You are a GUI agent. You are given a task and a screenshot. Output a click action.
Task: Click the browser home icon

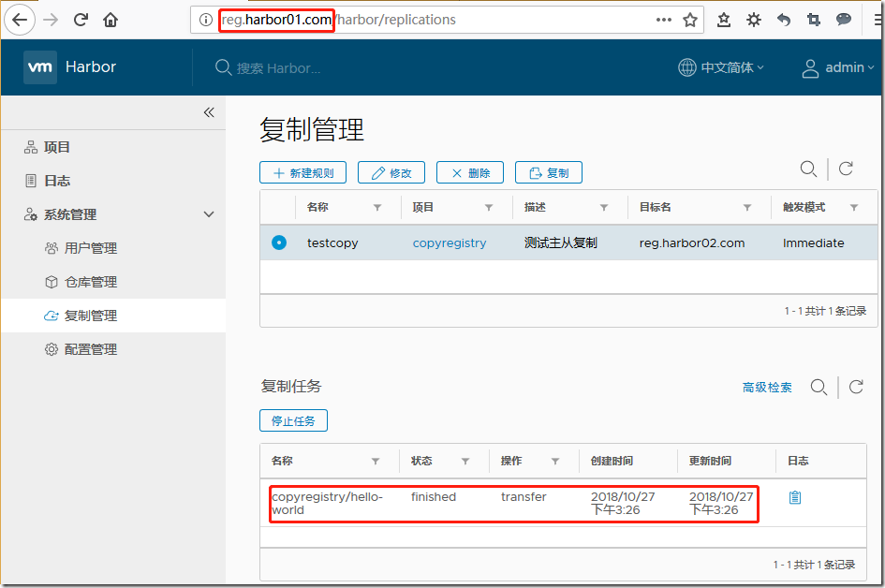point(111,20)
